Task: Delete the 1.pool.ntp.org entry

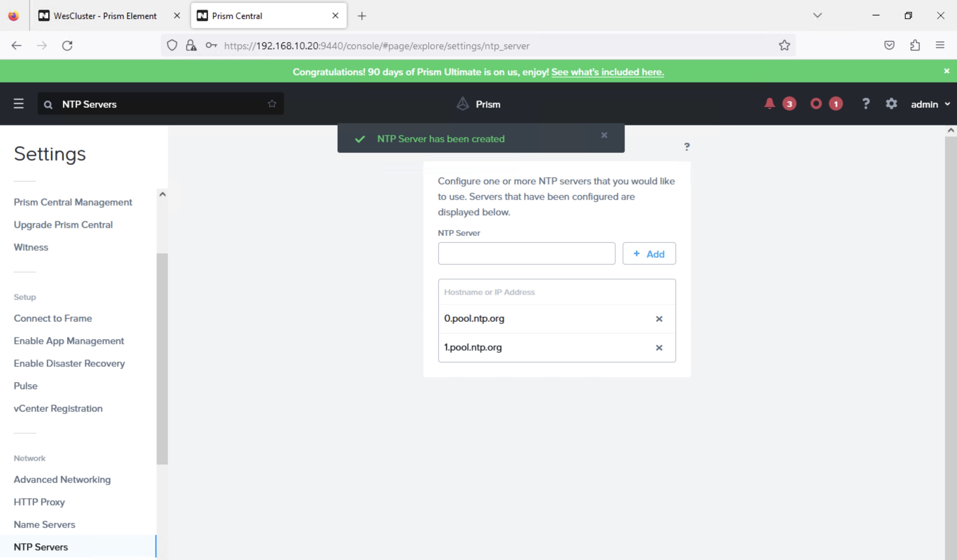Action: (659, 348)
